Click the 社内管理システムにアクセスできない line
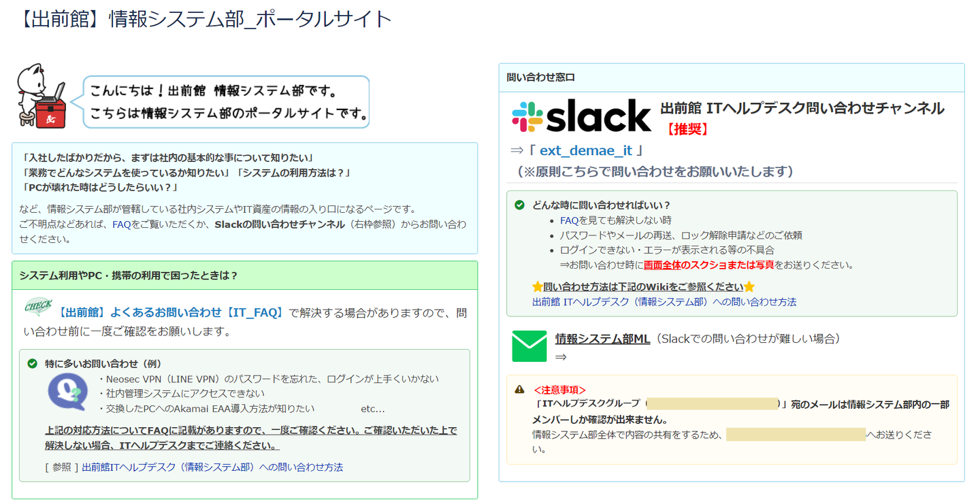Viewport: 980px width, 502px height. [x=182, y=394]
